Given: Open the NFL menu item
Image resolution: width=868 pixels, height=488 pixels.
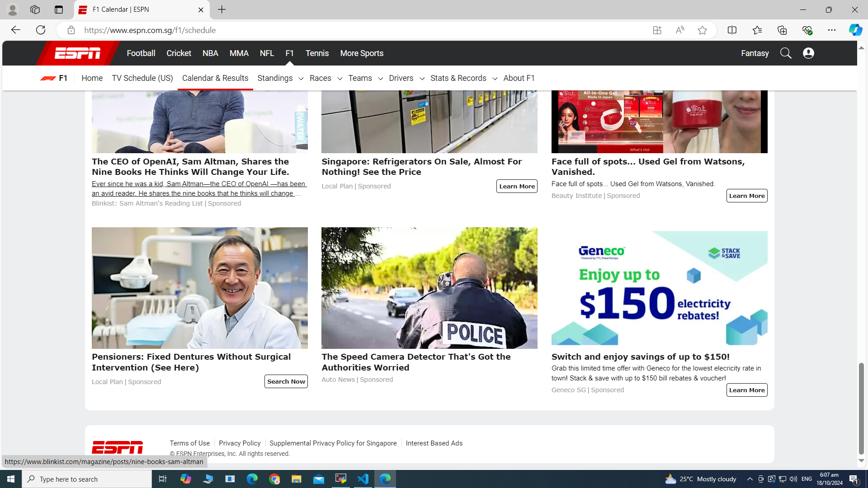Looking at the screenshot, I should 267,53.
